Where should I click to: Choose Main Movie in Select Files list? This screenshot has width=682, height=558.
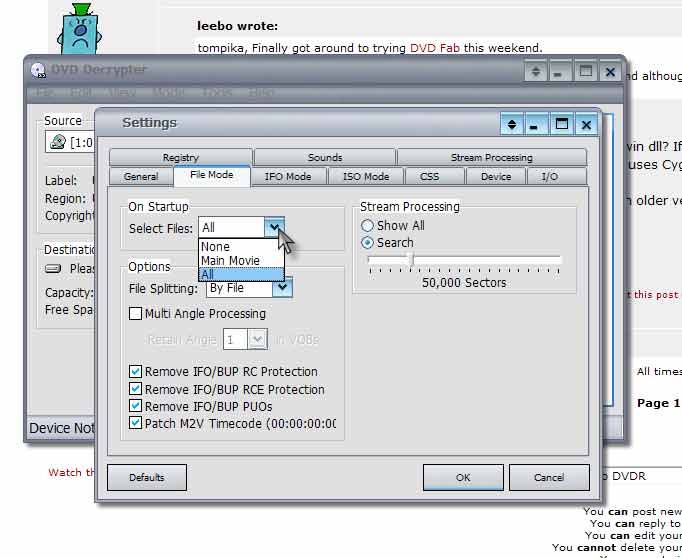[x=241, y=261]
